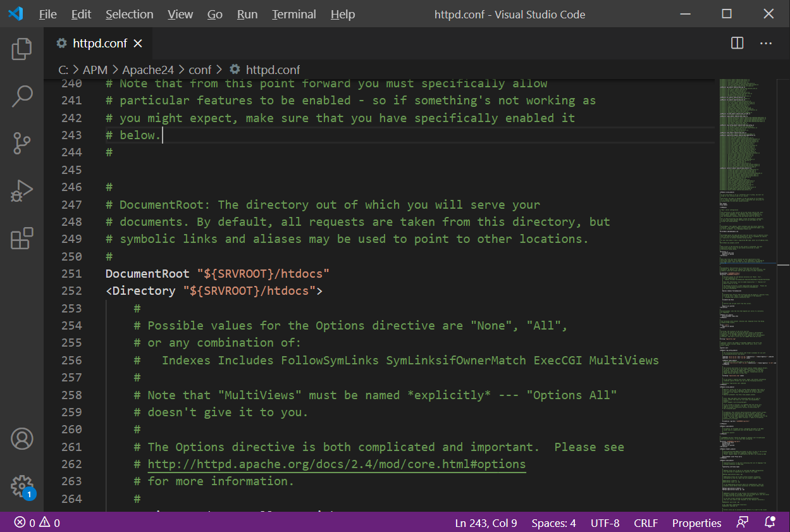The height and width of the screenshot is (532, 790).
Task: Open the Extensions view
Action: pyautogui.click(x=22, y=238)
